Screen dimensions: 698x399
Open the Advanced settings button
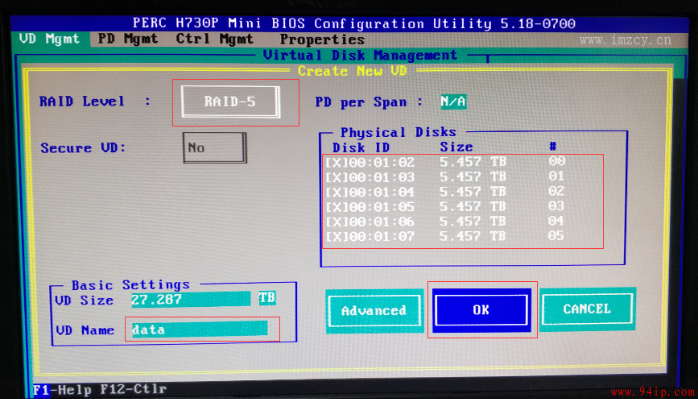(374, 311)
